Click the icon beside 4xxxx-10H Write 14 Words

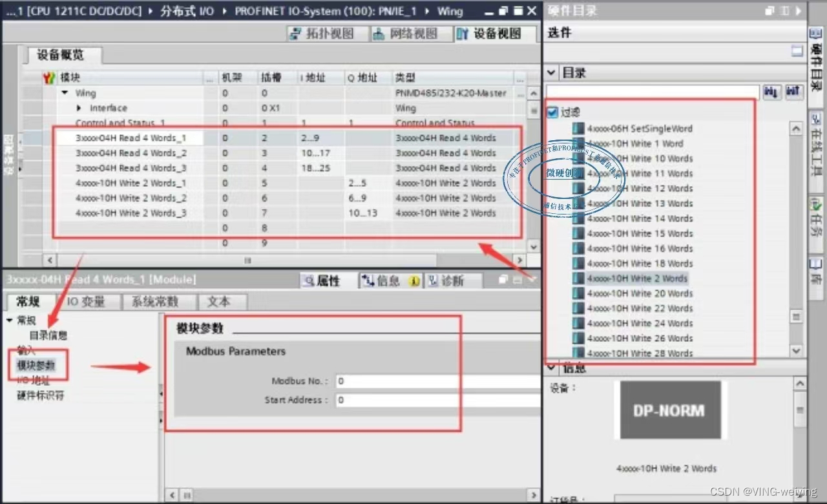tap(578, 218)
